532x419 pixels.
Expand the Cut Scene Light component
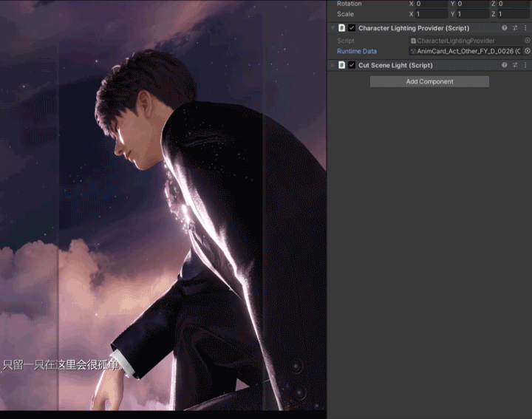click(332, 65)
